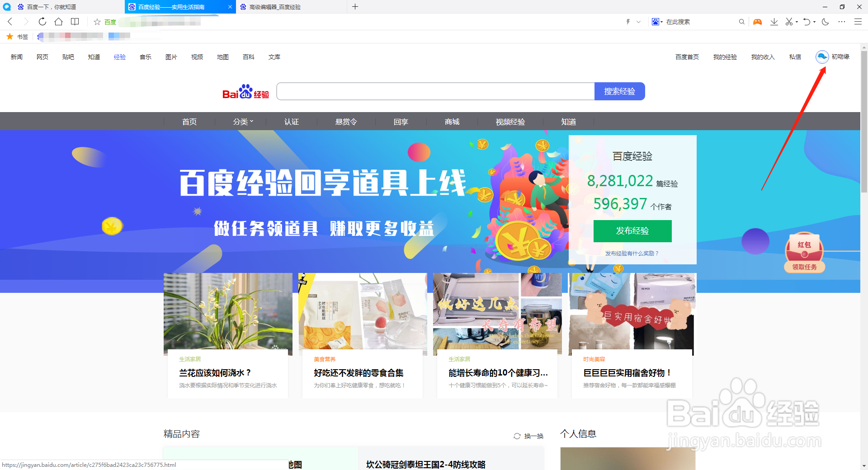Viewport: 868px width, 470px height.
Task: Select 首页 in the gray navigation bar
Action: pos(189,122)
